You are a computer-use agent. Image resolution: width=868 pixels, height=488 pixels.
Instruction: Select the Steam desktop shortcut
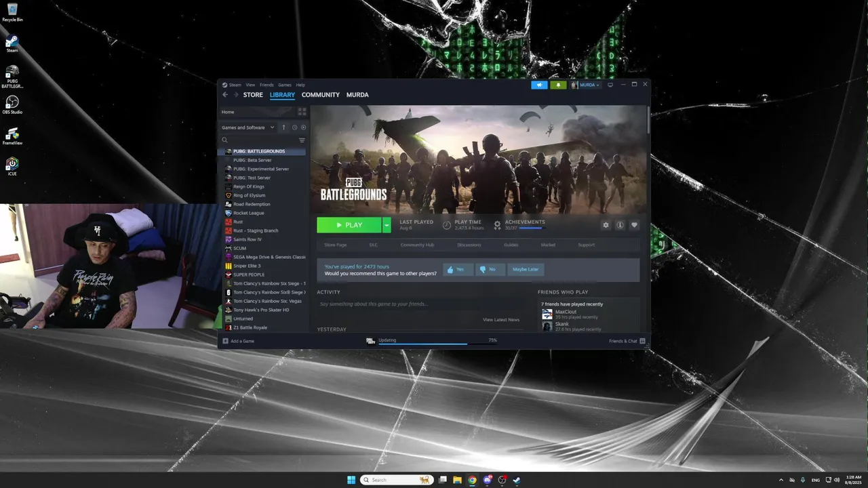(12, 43)
